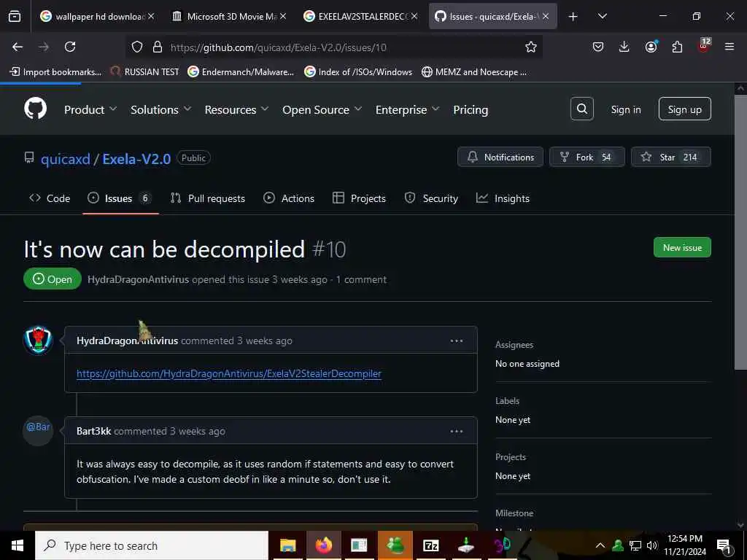The height and width of the screenshot is (560, 747).
Task: Click page vertical scrollbar
Action: 740,232
